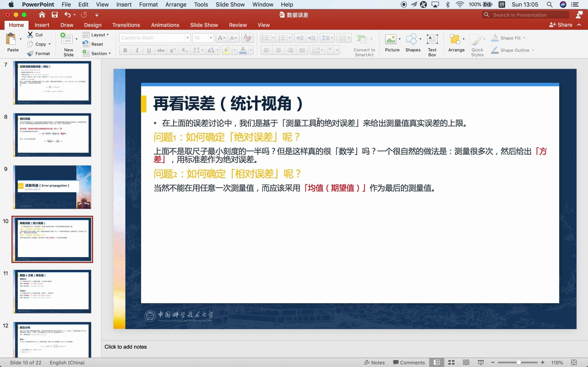The image size is (588, 367).
Task: Toggle Italic formatting
Action: pos(137,50)
